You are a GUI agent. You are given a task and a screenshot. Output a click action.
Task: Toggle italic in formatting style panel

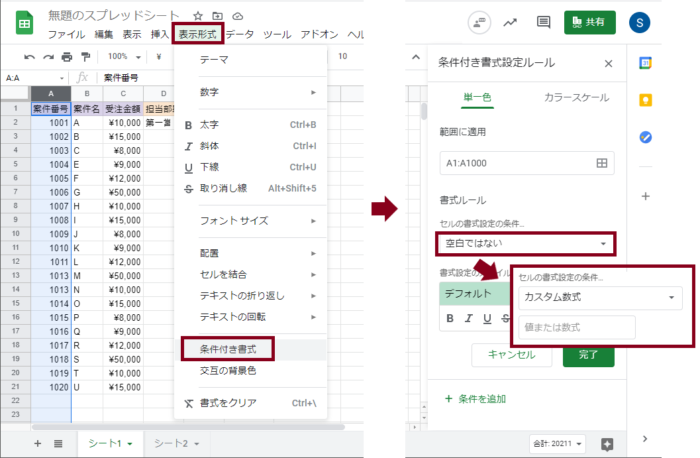click(x=468, y=319)
